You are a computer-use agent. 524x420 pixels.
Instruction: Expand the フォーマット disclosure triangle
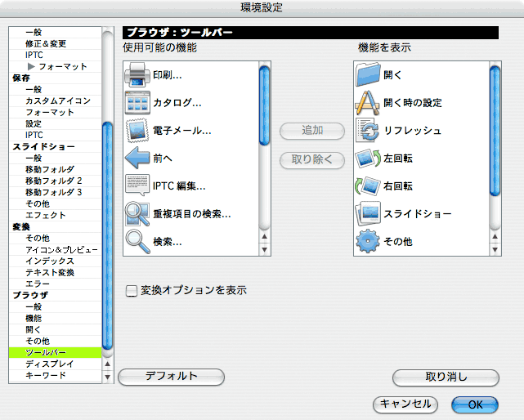(31, 66)
